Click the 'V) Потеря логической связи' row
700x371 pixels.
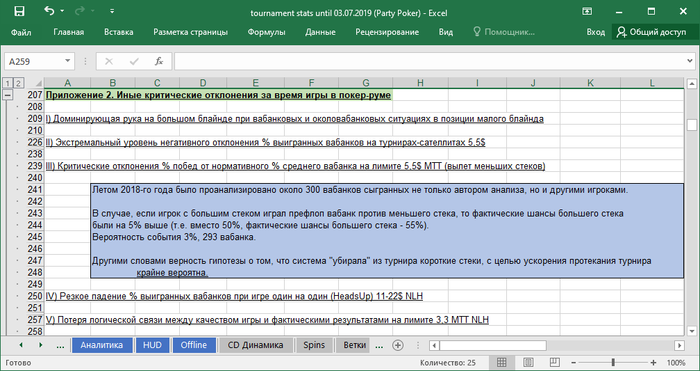click(267, 320)
